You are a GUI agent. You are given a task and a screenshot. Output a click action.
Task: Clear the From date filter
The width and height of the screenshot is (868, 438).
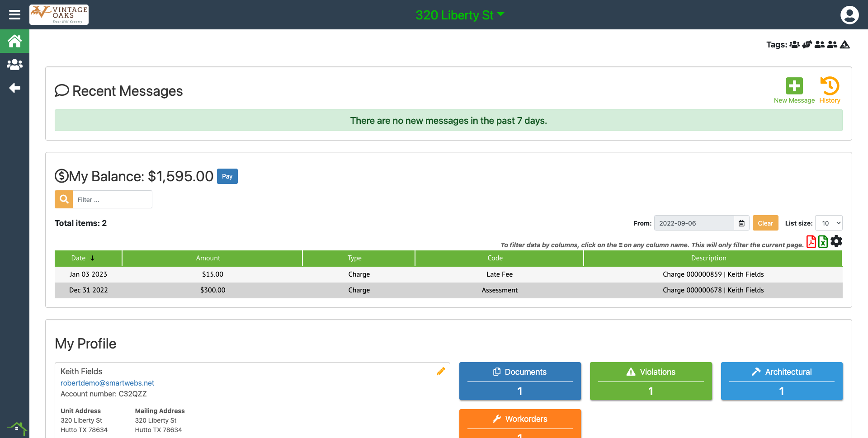(765, 223)
